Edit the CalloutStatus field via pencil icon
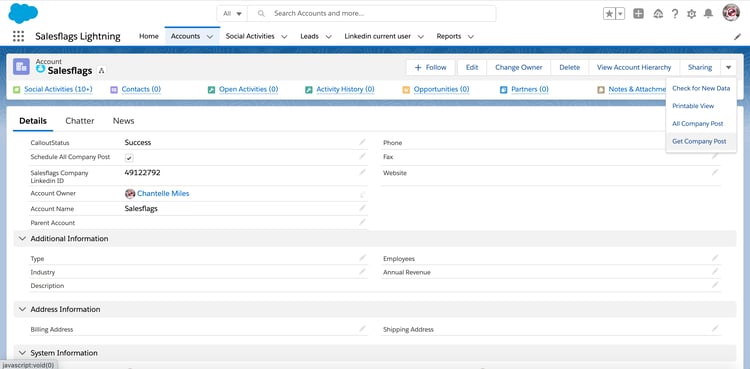 [x=363, y=142]
